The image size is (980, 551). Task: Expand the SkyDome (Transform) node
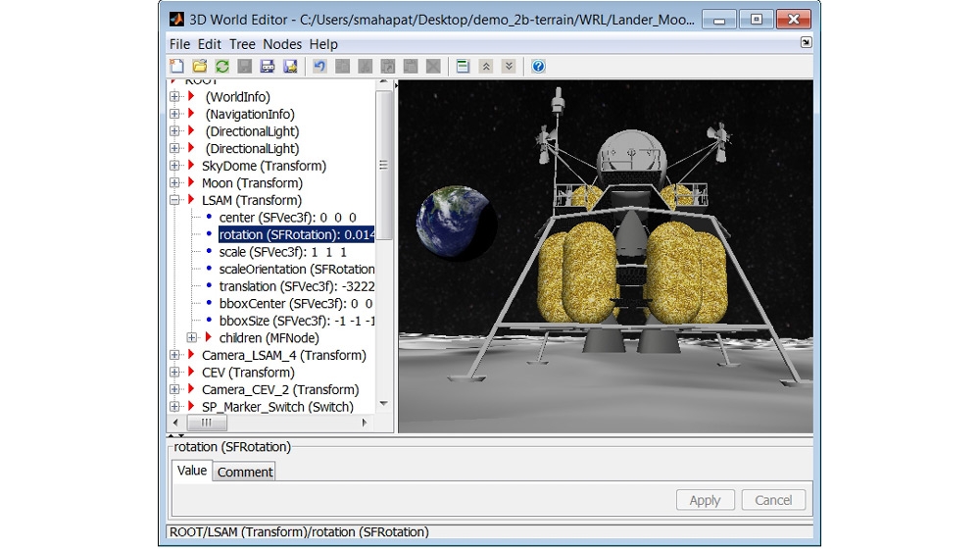pos(175,166)
